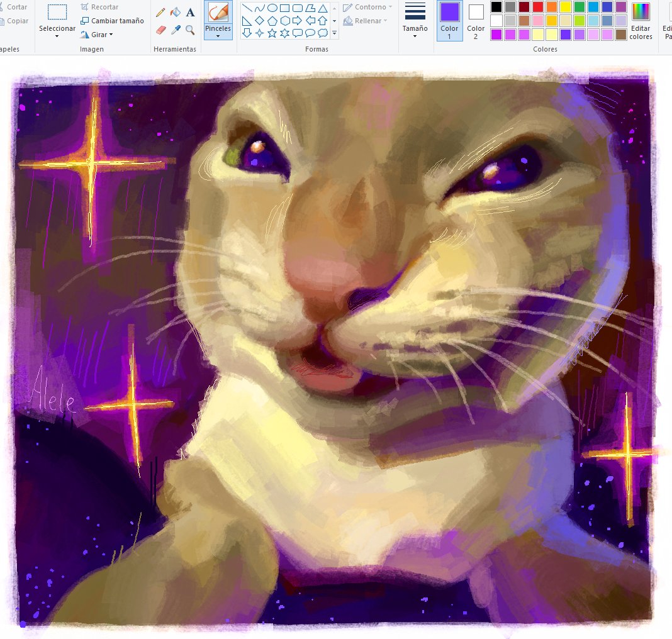This screenshot has height=639, width=672.
Task: Open the Seleccionar dropdown arrow
Action: [x=57, y=36]
